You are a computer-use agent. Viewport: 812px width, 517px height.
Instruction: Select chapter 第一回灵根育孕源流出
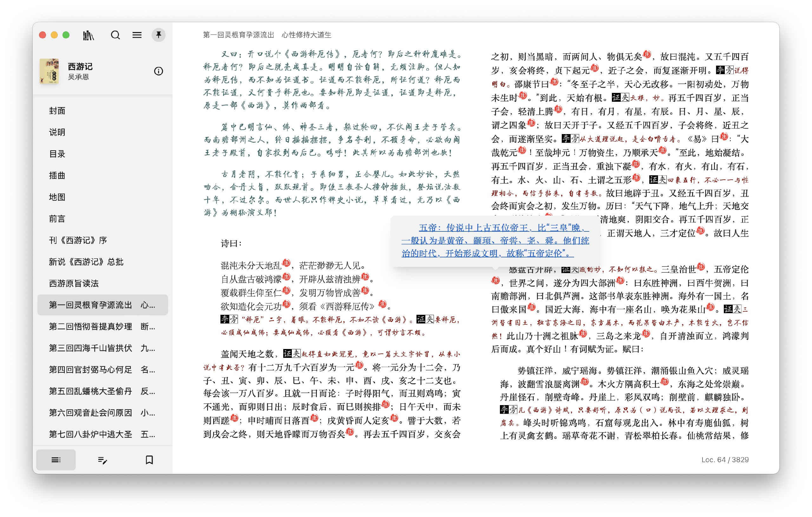102,305
